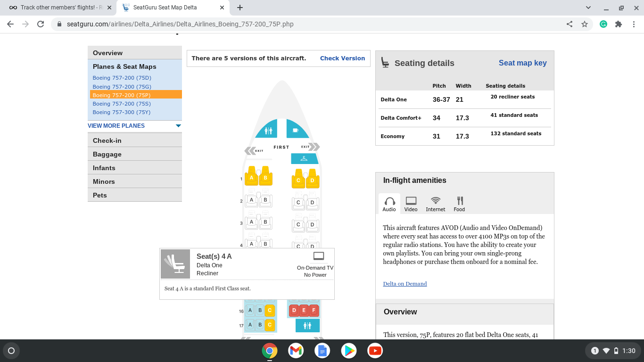Share this page from the address bar
The image size is (644, 362).
point(570,24)
